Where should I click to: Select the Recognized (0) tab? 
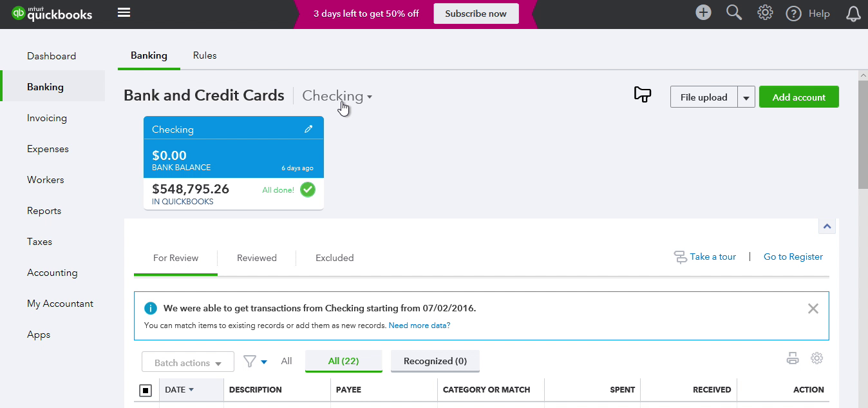tap(435, 361)
